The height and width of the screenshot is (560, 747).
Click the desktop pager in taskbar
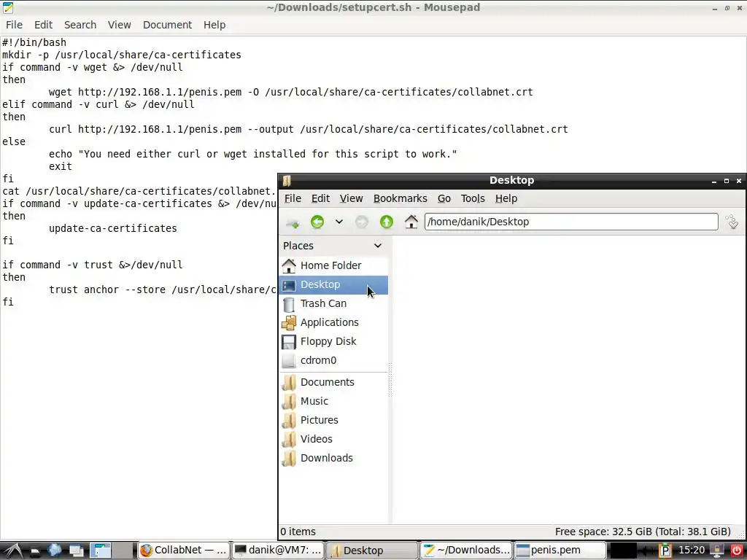[x=112, y=551]
